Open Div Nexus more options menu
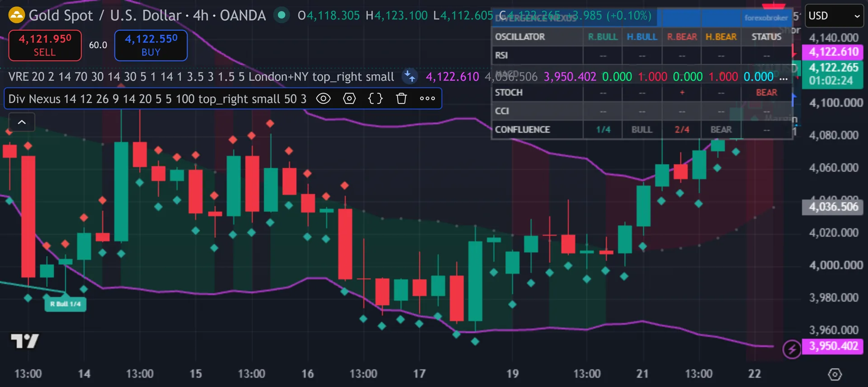This screenshot has height=387, width=868. (427, 98)
